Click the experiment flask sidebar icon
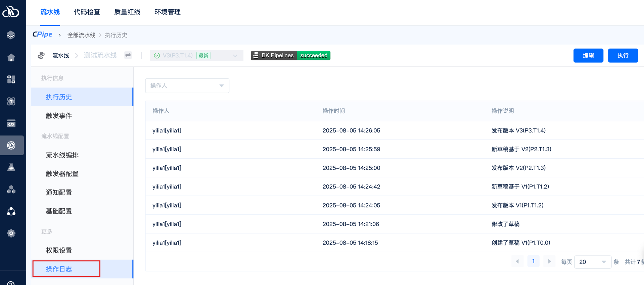 click(11, 167)
